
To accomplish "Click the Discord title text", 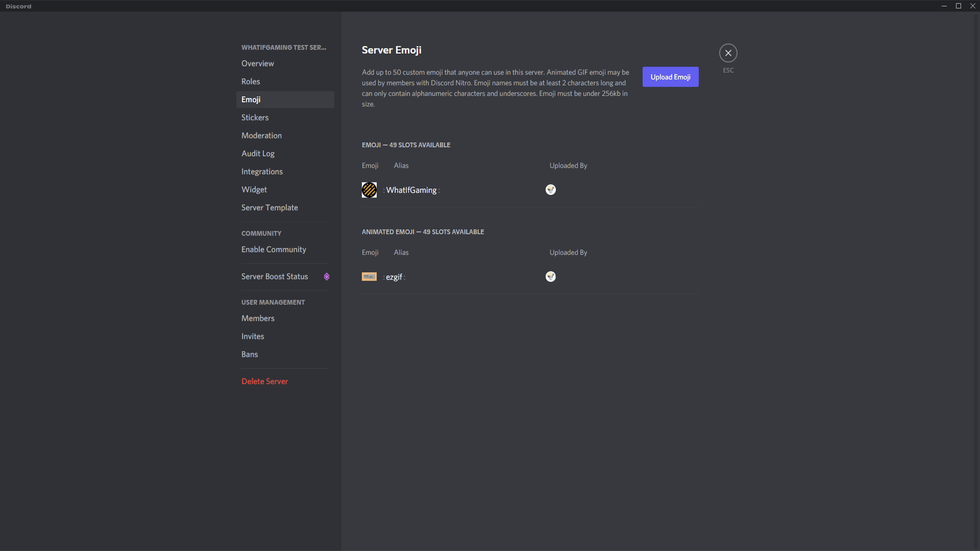I will [18, 6].
